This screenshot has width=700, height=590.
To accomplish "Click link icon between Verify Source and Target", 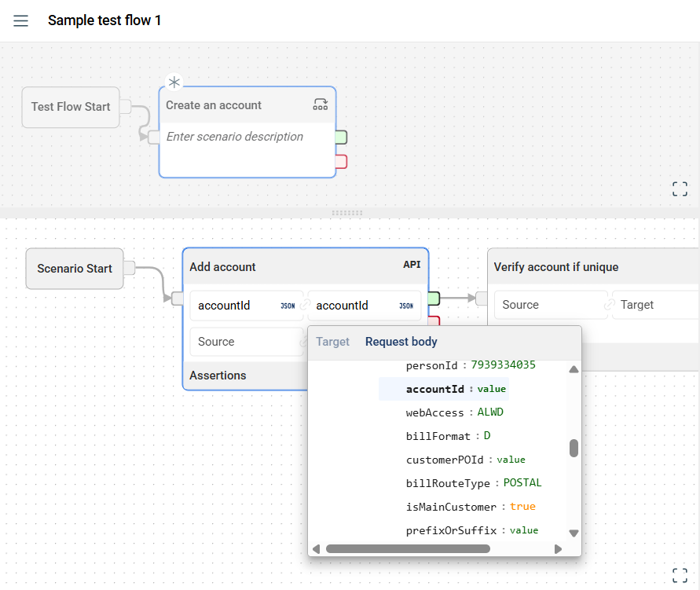I will pos(609,305).
